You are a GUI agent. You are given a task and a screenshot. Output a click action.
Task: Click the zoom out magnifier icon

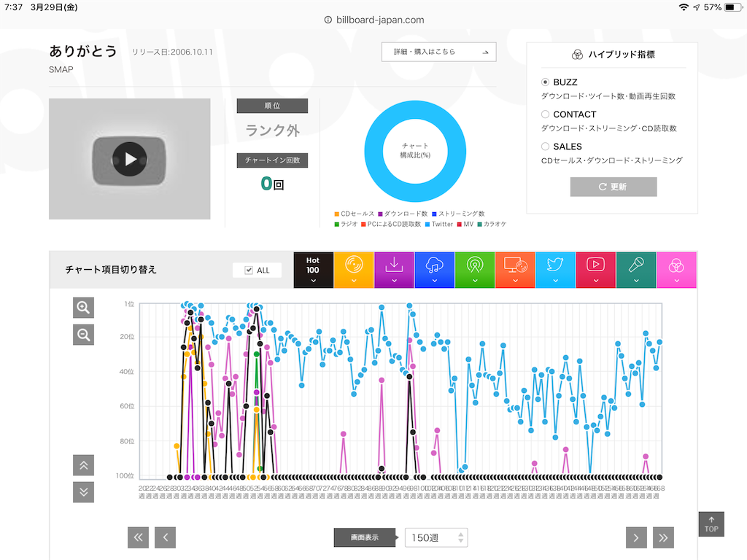83,335
